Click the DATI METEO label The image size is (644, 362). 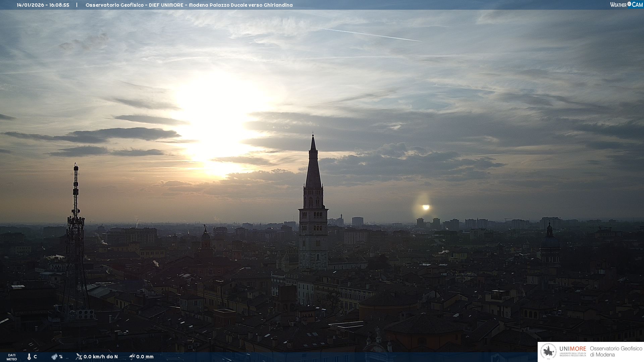12,357
